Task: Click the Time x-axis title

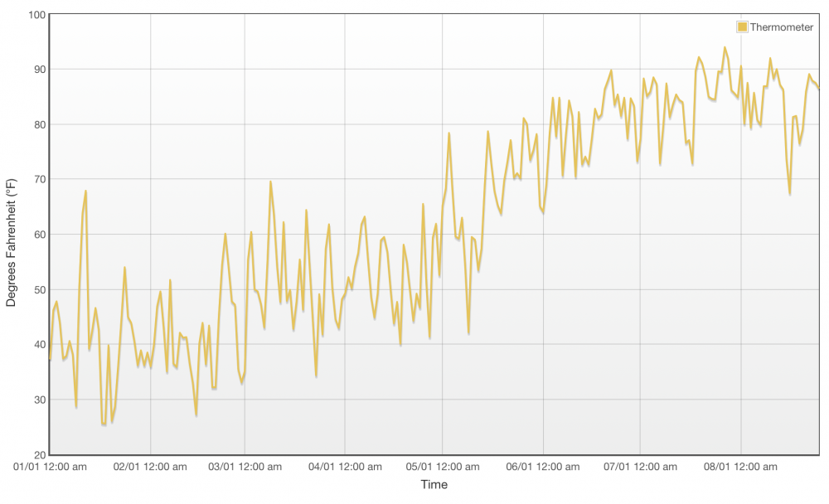Action: pos(434,484)
